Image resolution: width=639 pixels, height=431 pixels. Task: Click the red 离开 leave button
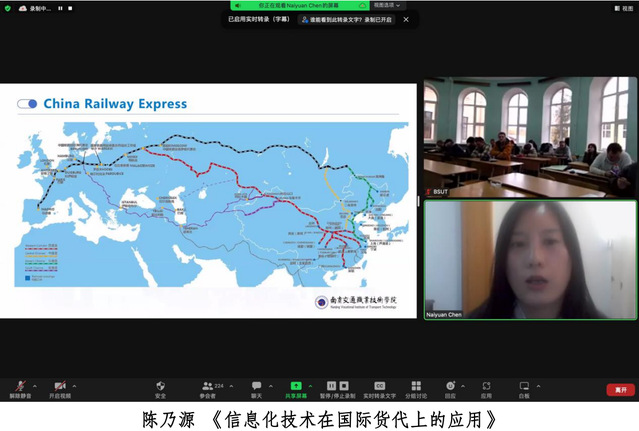click(x=620, y=390)
